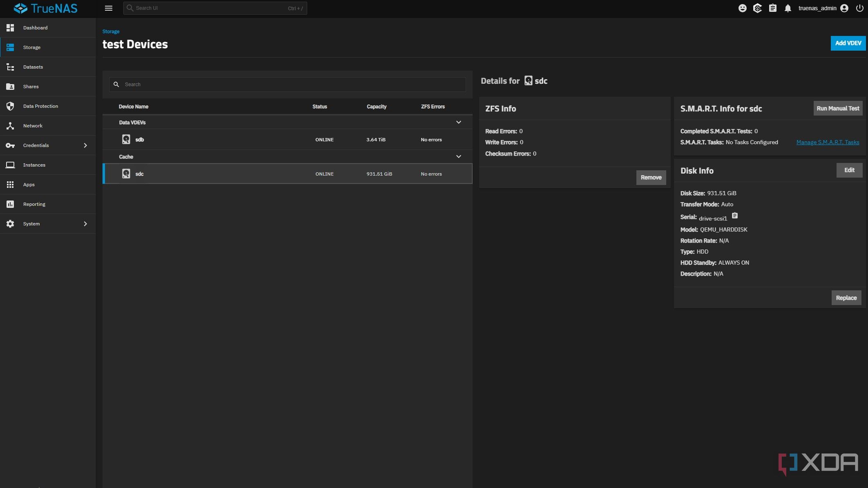The image size is (868, 488).
Task: Go to the Storage breadcrumb link
Action: pos(111,31)
